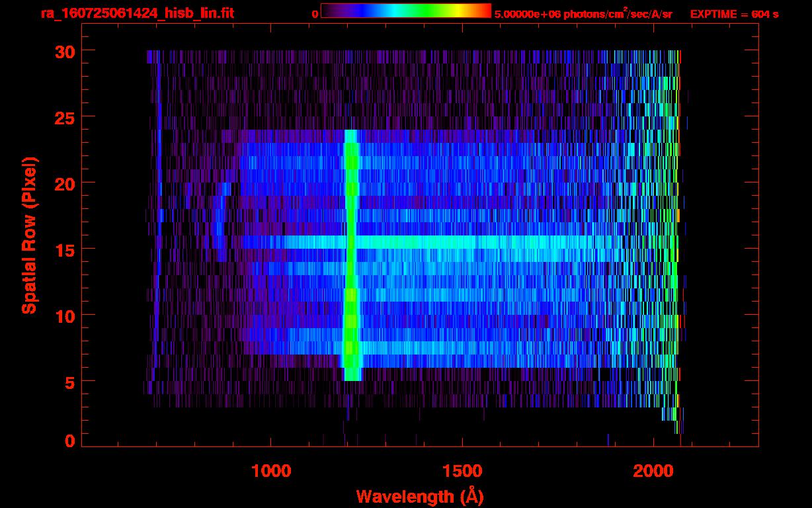The width and height of the screenshot is (812, 508).
Task: Click the Spatial Row (Pixel) axis title
Action: pos(28,235)
